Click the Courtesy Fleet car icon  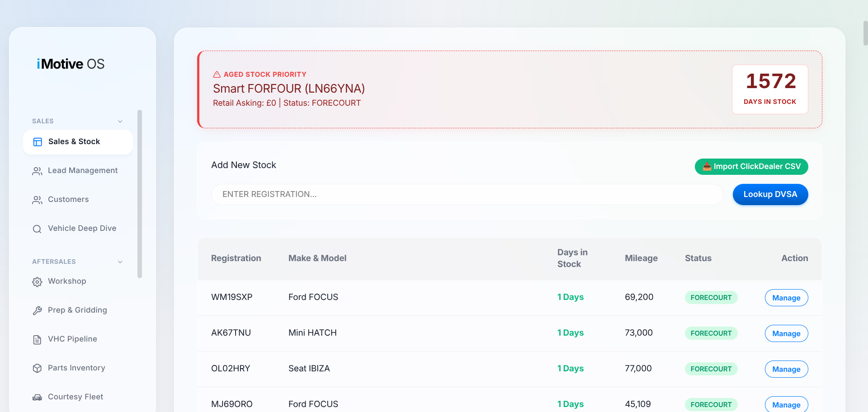(37, 398)
